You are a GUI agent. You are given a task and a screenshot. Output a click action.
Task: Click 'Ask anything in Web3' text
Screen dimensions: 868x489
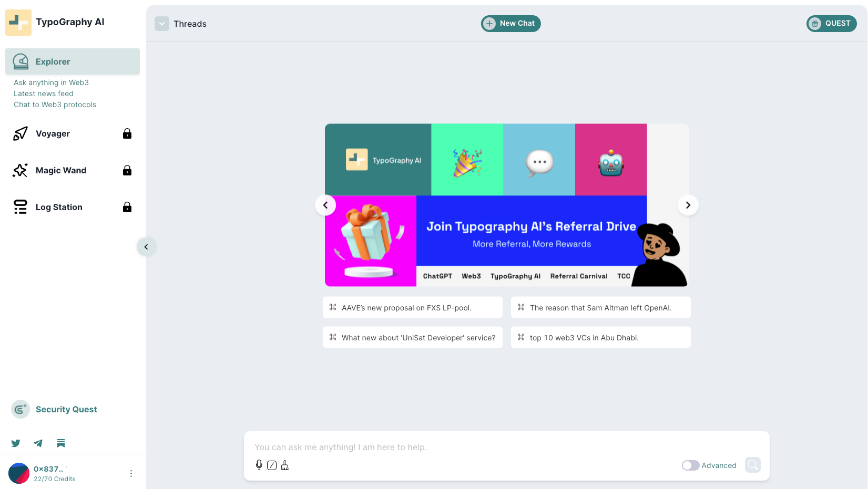[x=51, y=82]
